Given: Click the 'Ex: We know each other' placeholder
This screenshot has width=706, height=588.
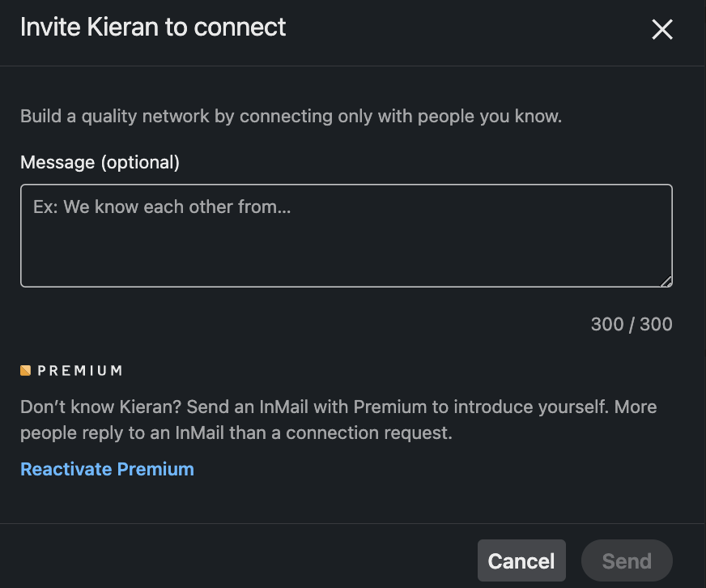Looking at the screenshot, I should tap(162, 207).
